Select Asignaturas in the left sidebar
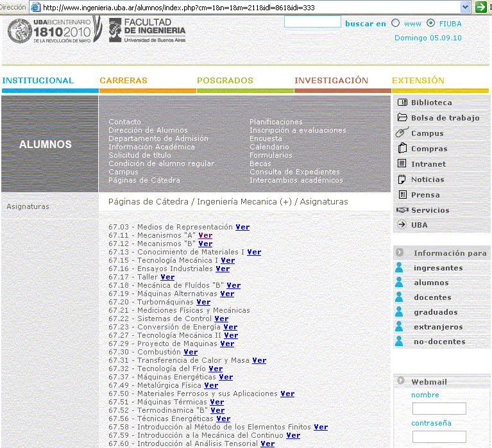Image resolution: width=492 pixels, height=448 pixels. 28,206
